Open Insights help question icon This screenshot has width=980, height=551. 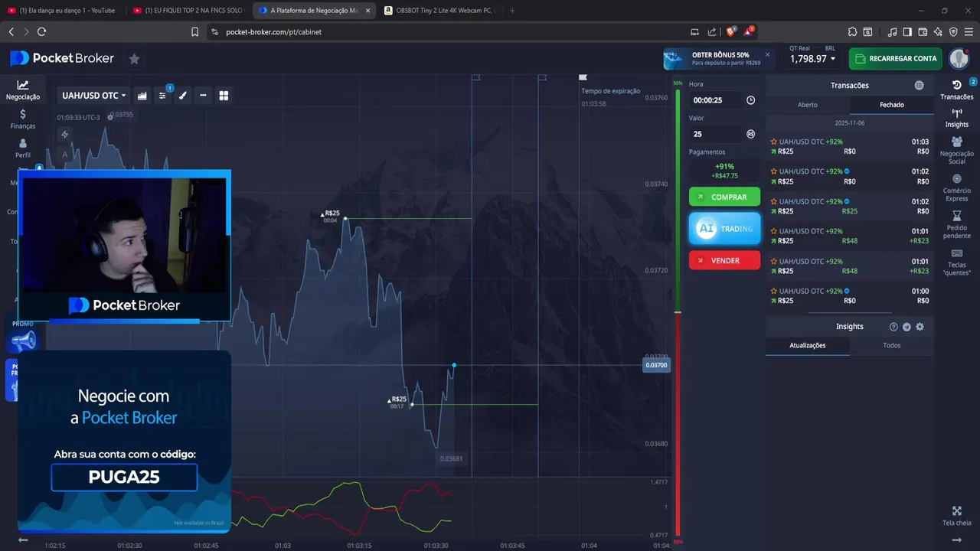(893, 327)
